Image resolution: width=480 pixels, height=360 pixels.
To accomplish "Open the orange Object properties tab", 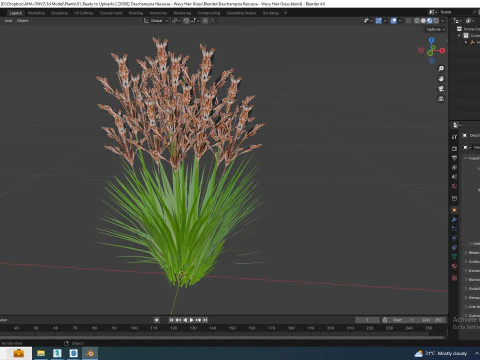I will tap(454, 210).
